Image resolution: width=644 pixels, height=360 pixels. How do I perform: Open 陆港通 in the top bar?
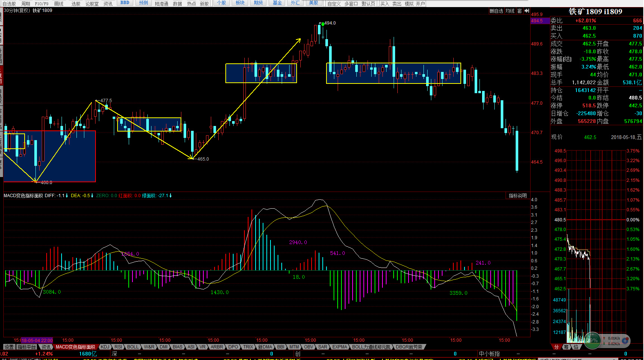tap(162, 4)
